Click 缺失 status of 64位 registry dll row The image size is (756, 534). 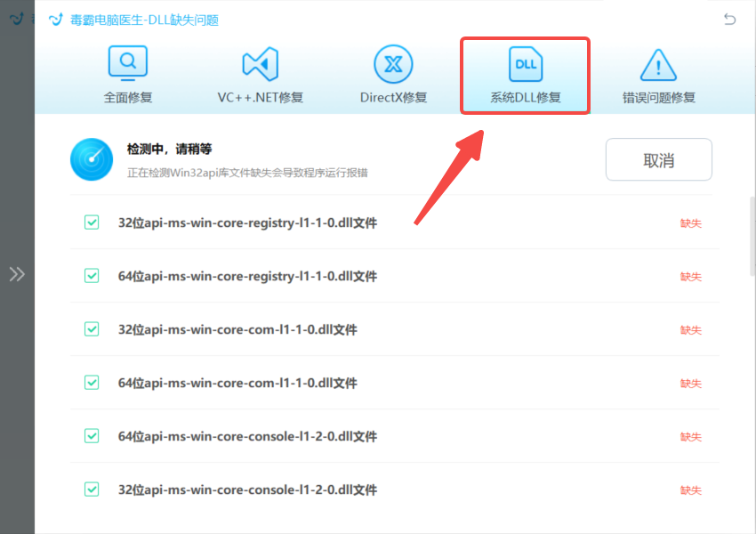[690, 277]
